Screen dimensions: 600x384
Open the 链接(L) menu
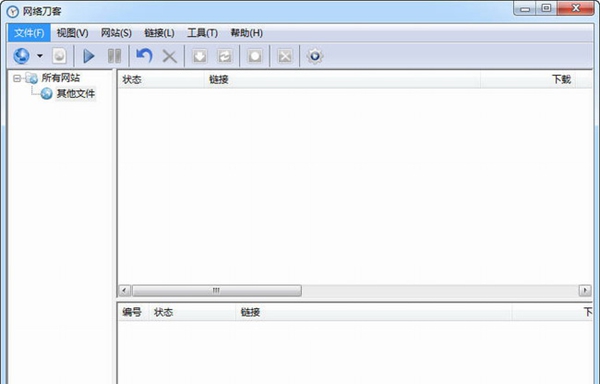pyautogui.click(x=159, y=33)
